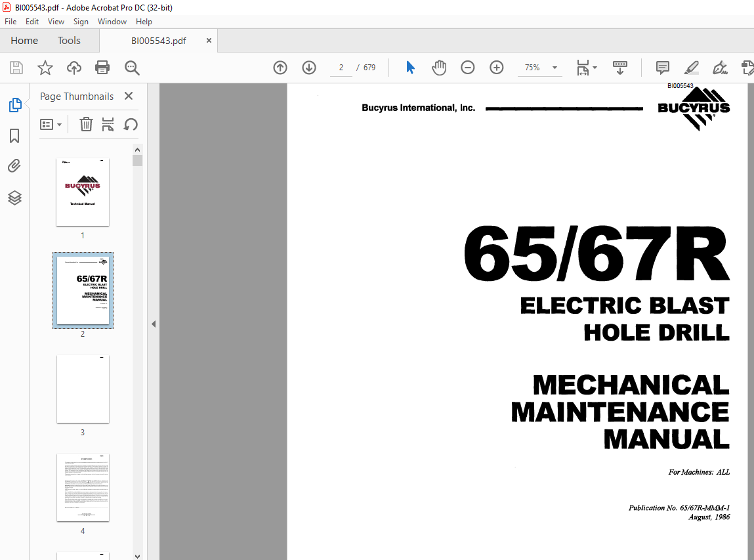Add a sticky note comment
This screenshot has height=560, width=754.
(663, 68)
